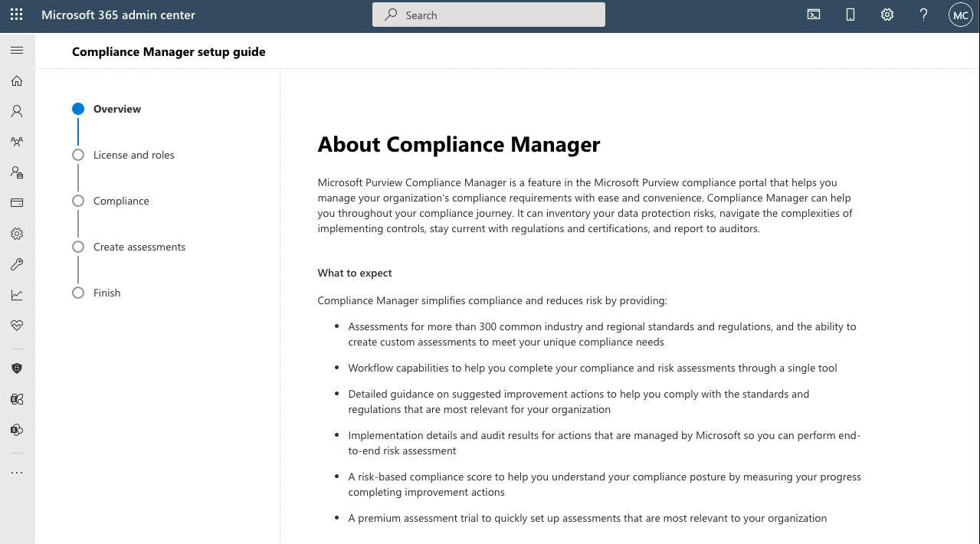980x544 pixels.
Task: Select the Overview step radio indicator
Action: tap(77, 109)
